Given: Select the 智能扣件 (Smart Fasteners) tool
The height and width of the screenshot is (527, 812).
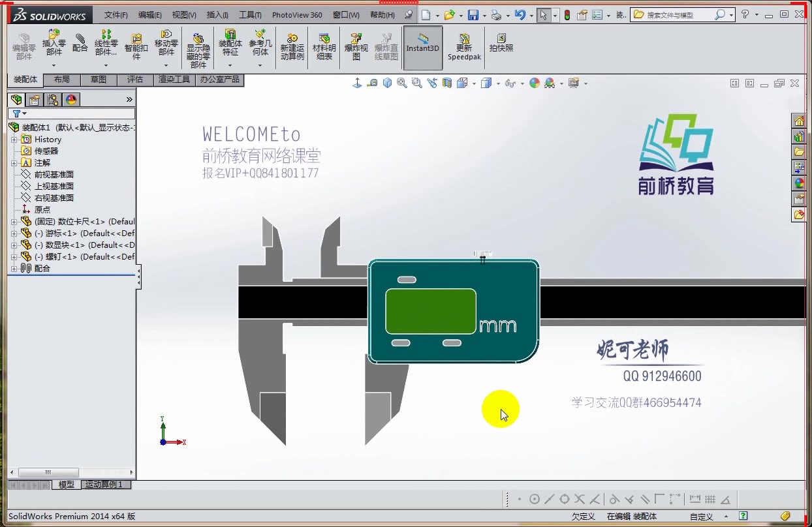Looking at the screenshot, I should coord(136,46).
